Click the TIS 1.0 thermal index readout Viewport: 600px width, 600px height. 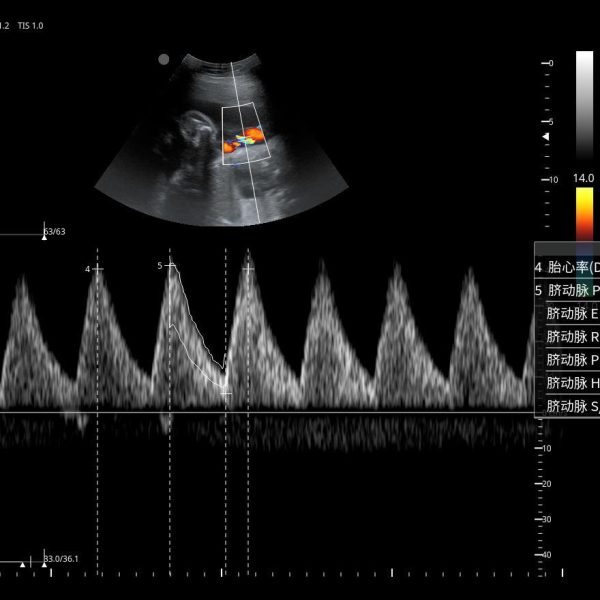[x=29, y=25]
